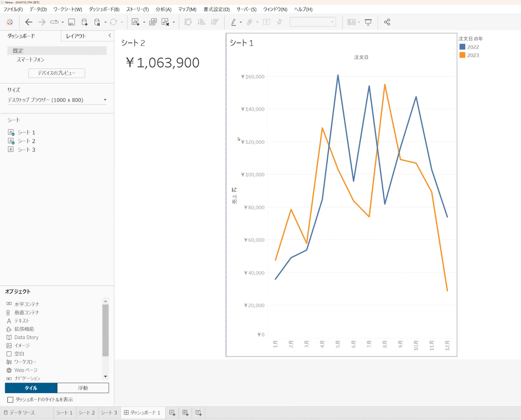
Task: Select シート 3 in the sheets list
Action: click(26, 149)
